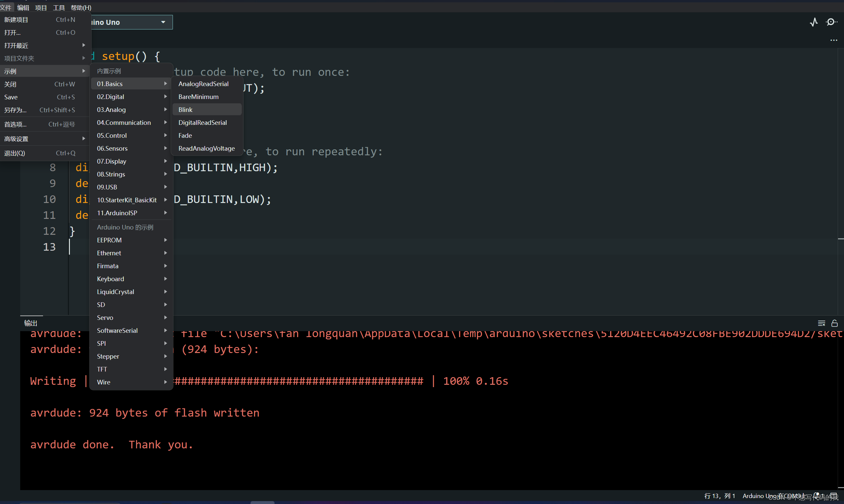Open the editor more-options ellipsis

click(834, 40)
